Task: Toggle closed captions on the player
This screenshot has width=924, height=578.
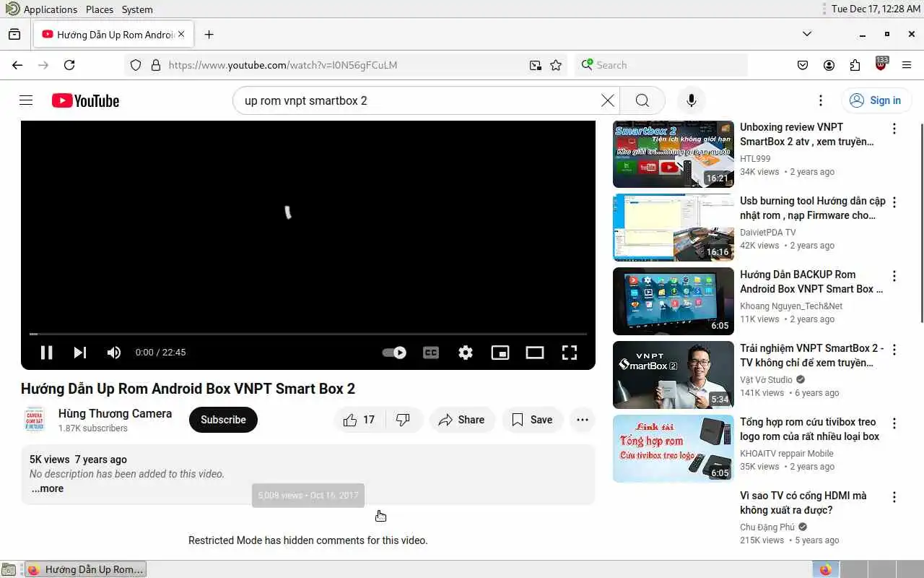Action: tap(431, 353)
